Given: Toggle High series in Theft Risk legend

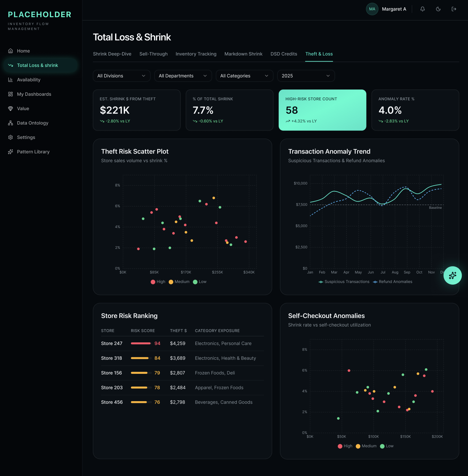Looking at the screenshot, I should (158, 282).
